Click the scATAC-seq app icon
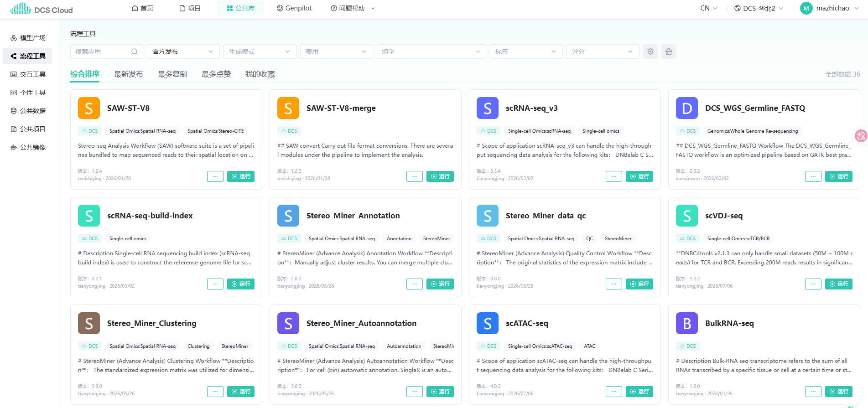 488,323
